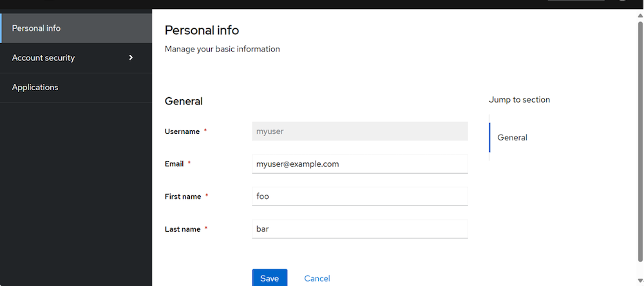644x286 pixels.
Task: Focus the Email input field
Action: 360,164
